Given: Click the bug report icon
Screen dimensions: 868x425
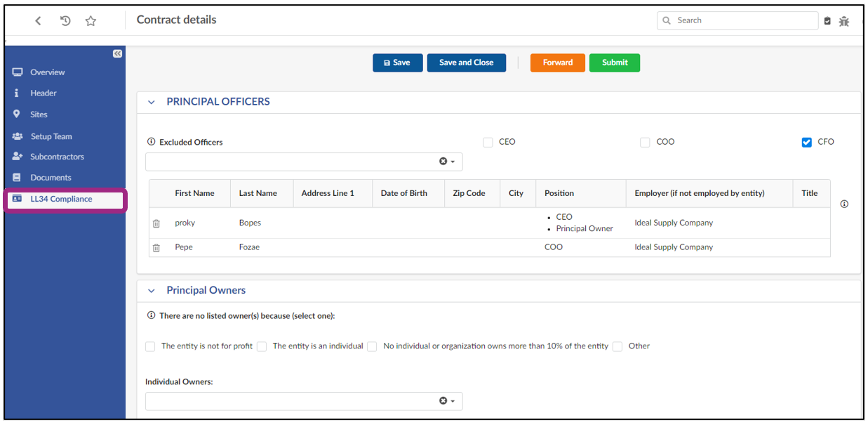Looking at the screenshot, I should click(843, 21).
